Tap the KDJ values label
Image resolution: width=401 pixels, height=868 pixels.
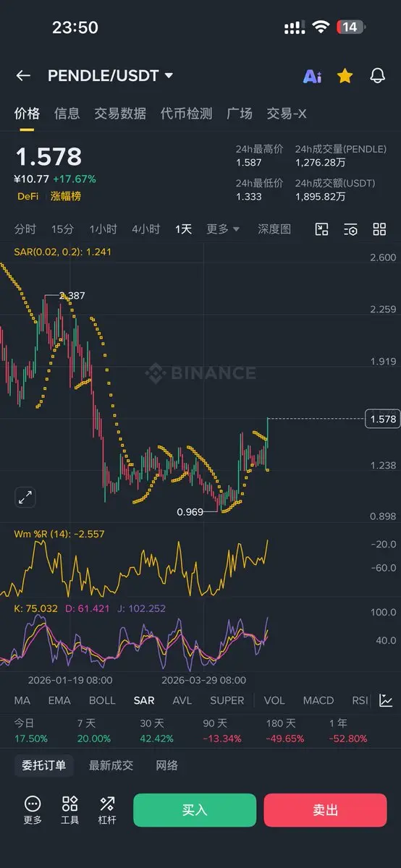click(90, 608)
